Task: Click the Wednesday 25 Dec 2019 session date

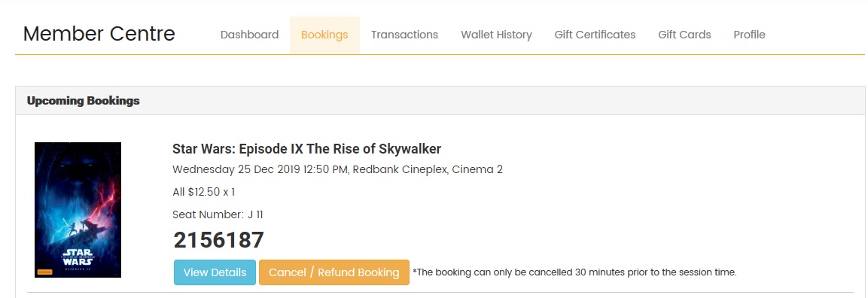Action: (236, 169)
